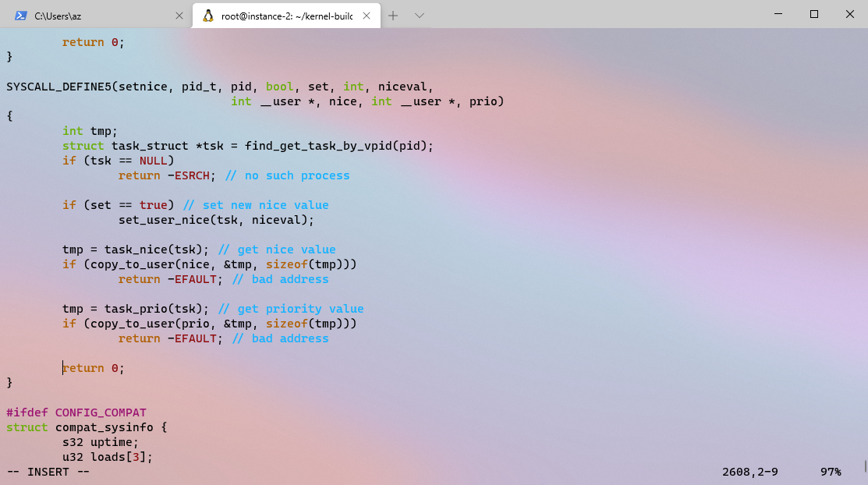Click 'bool' type in syscall parameters

279,87
